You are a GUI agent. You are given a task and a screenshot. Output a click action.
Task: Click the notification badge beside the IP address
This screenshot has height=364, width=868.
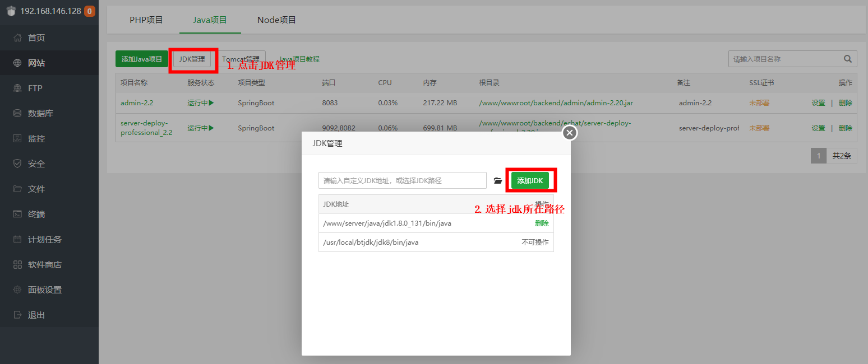click(x=89, y=11)
